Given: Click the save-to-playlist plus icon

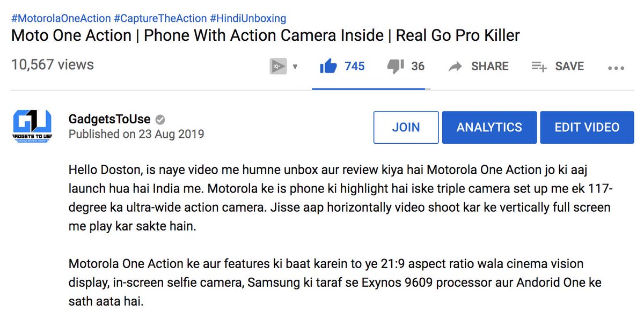Looking at the screenshot, I should pos(539,66).
